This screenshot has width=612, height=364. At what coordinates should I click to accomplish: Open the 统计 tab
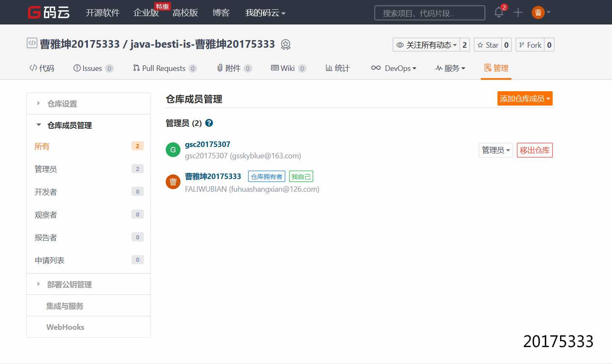[338, 68]
